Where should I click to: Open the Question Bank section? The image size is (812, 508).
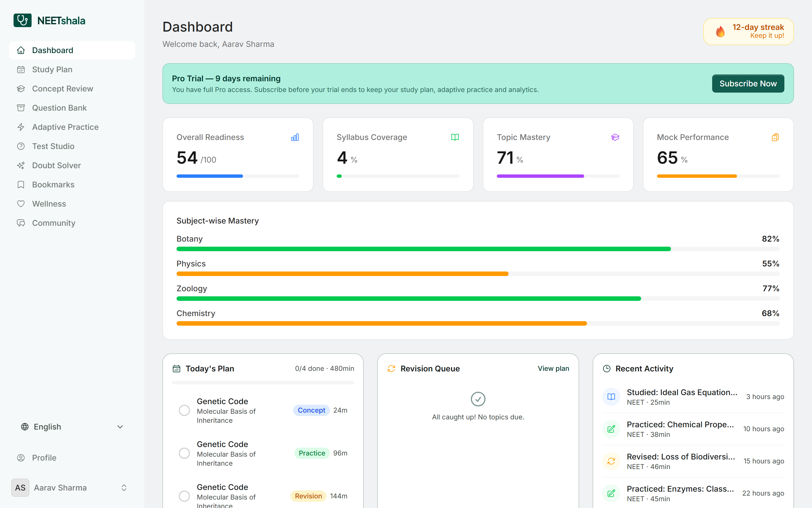tap(72, 108)
